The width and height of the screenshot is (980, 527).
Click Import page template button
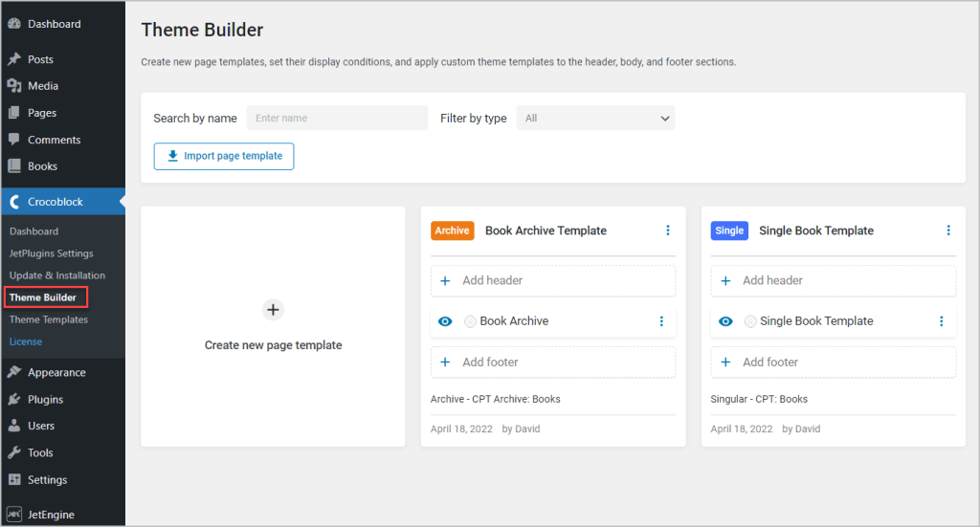click(x=224, y=156)
